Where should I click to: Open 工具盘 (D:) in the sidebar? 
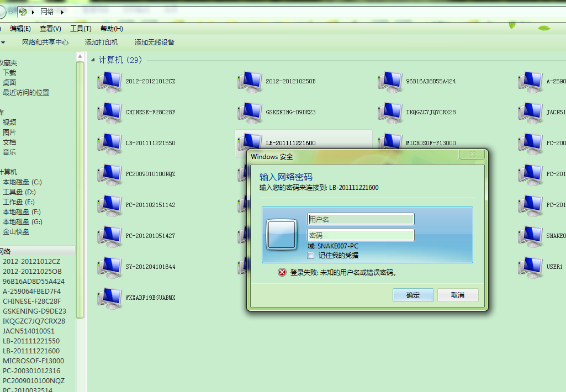(19, 192)
